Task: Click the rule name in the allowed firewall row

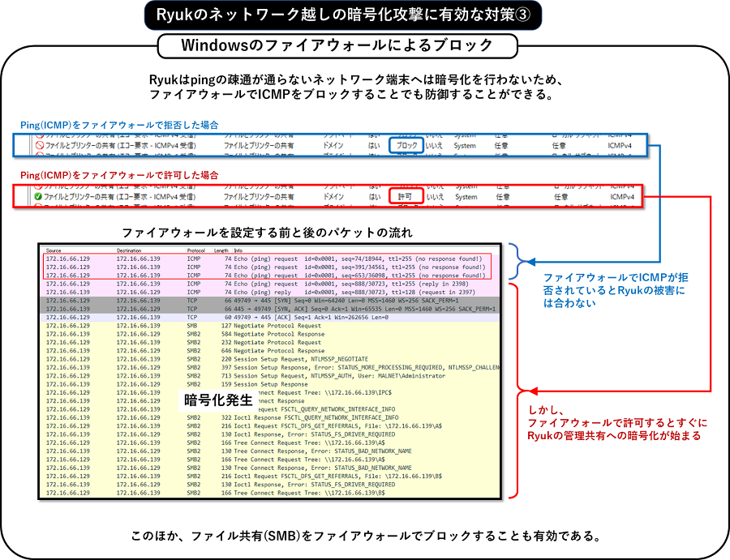Action: pos(120,197)
